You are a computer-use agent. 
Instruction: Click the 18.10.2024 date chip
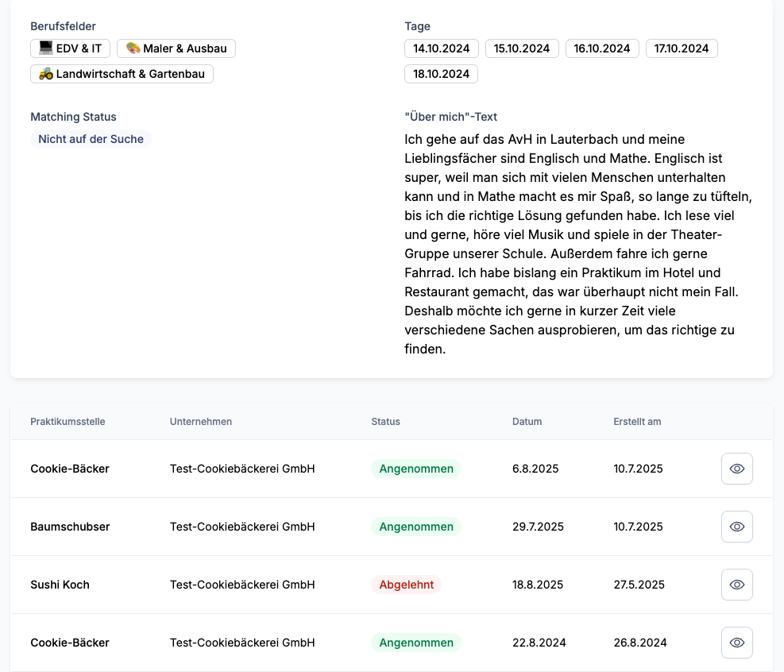[442, 74]
